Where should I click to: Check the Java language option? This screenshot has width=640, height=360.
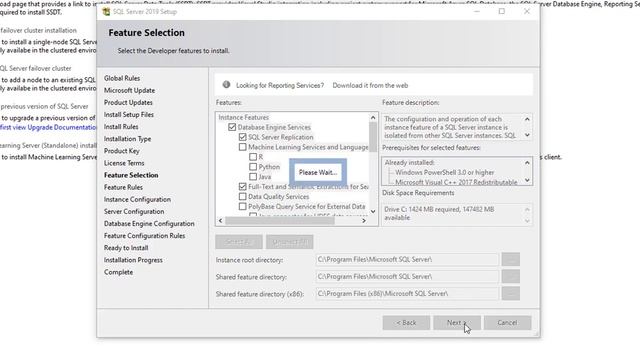pos(253,177)
